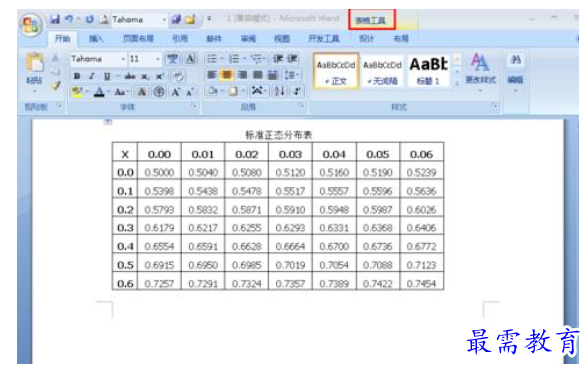Expand the numbering list dropdown arrow
Screen dimensions: 588x373
[x=244, y=59]
